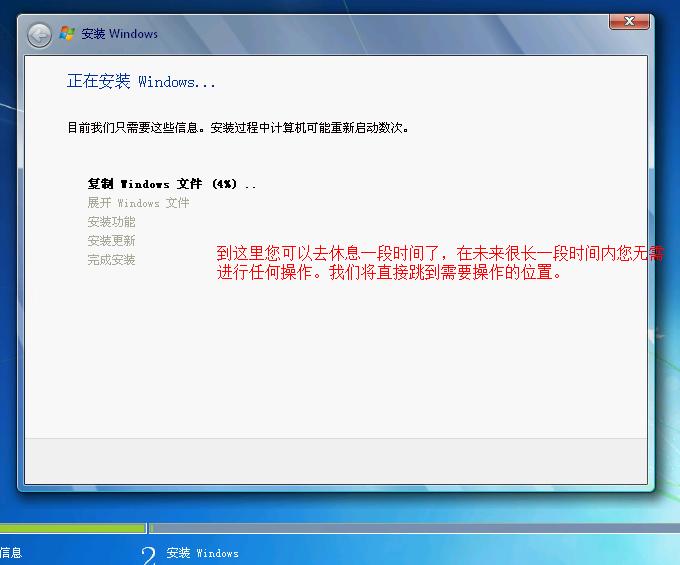Click the 正在安装 Windows... heading

141,82
